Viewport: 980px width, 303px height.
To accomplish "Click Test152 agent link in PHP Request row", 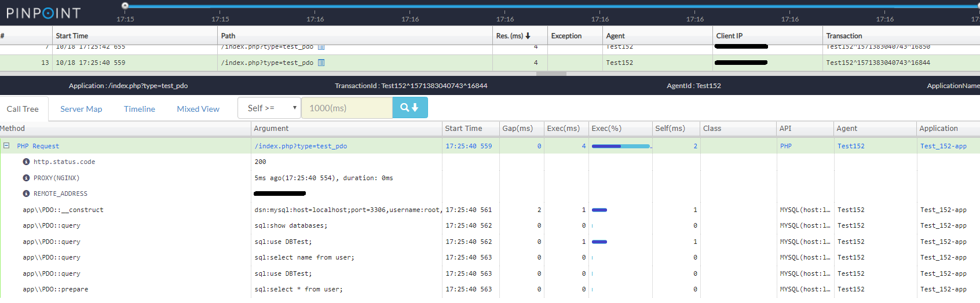I will pyautogui.click(x=851, y=146).
